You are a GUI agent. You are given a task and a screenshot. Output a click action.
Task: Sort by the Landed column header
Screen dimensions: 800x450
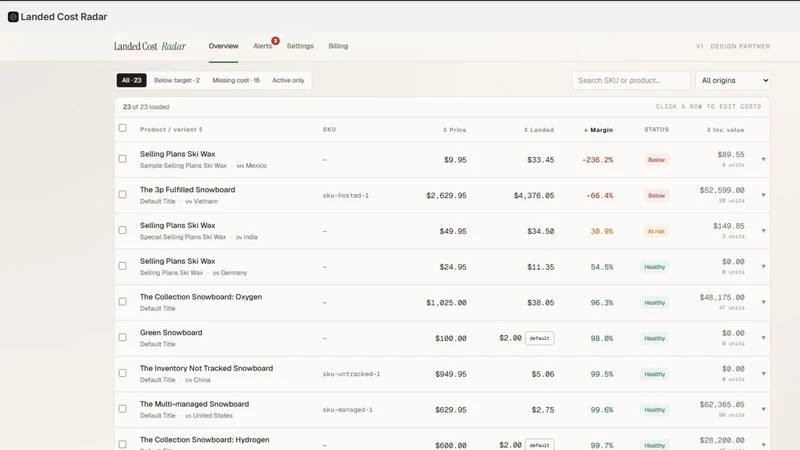(539, 130)
